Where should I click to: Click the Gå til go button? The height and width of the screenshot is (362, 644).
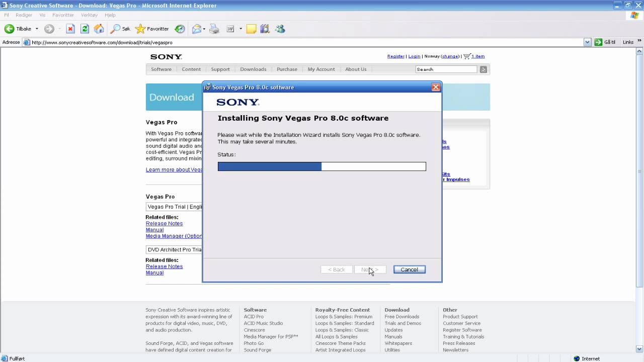tap(605, 42)
